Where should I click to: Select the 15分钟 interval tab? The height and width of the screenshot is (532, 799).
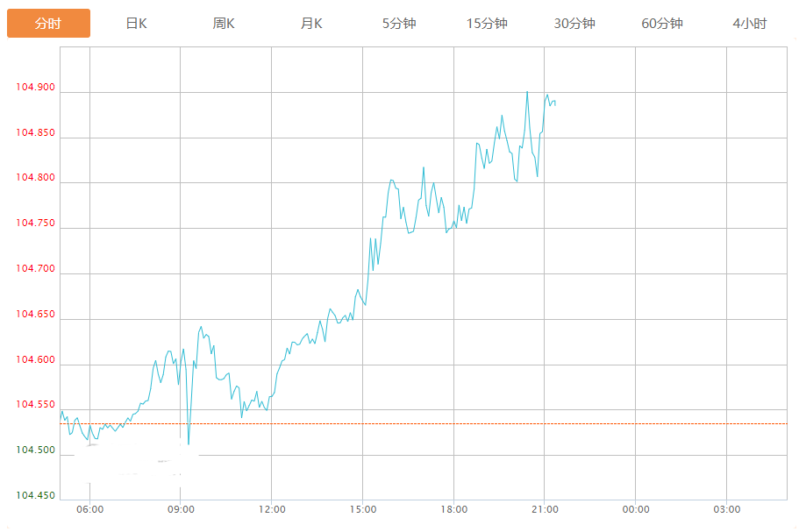[487, 24]
